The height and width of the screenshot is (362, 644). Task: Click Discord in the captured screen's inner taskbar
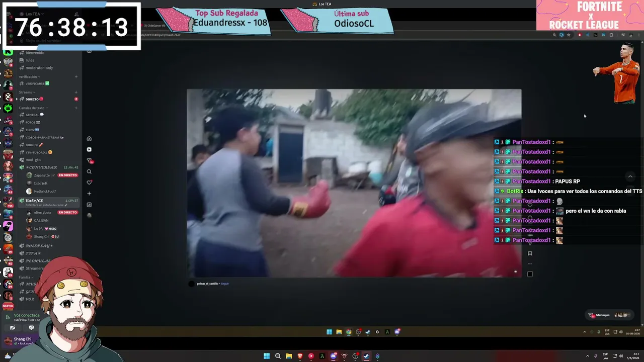click(x=397, y=332)
